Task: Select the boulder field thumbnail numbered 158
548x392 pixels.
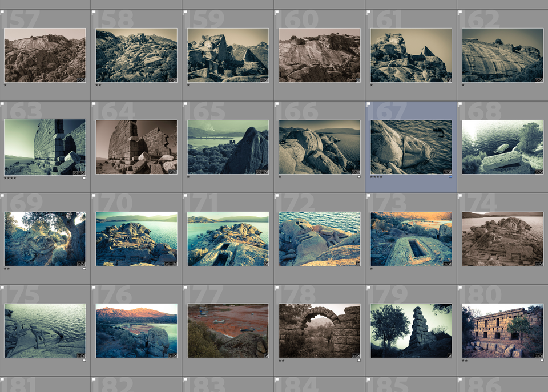Action: point(136,55)
